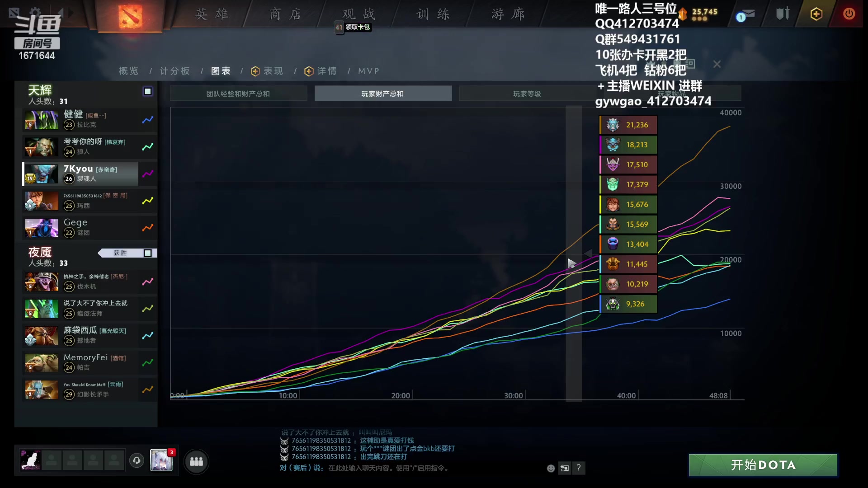This screenshot has width=868, height=488.
Task: Open the 观战 watch tab
Action: [359, 14]
